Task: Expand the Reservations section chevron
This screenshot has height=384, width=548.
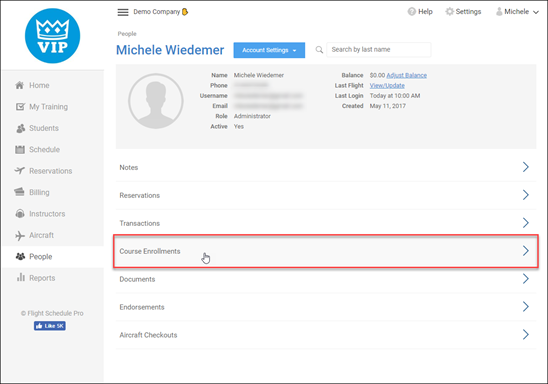Action: click(x=526, y=195)
